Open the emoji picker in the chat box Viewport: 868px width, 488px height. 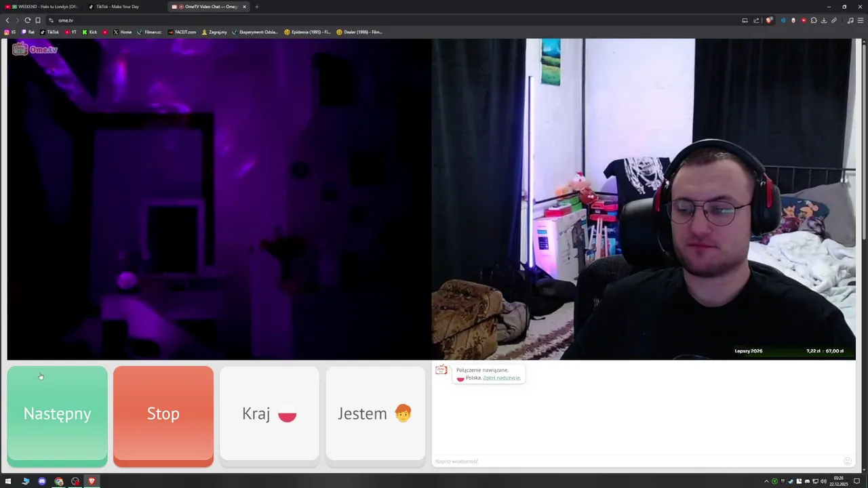847,461
